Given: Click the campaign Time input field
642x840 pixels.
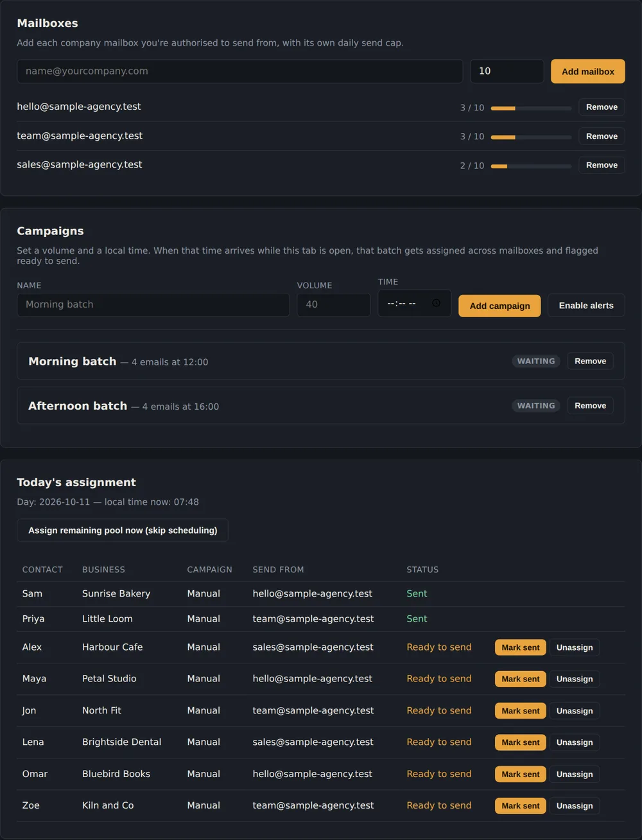Looking at the screenshot, I should 414,303.
